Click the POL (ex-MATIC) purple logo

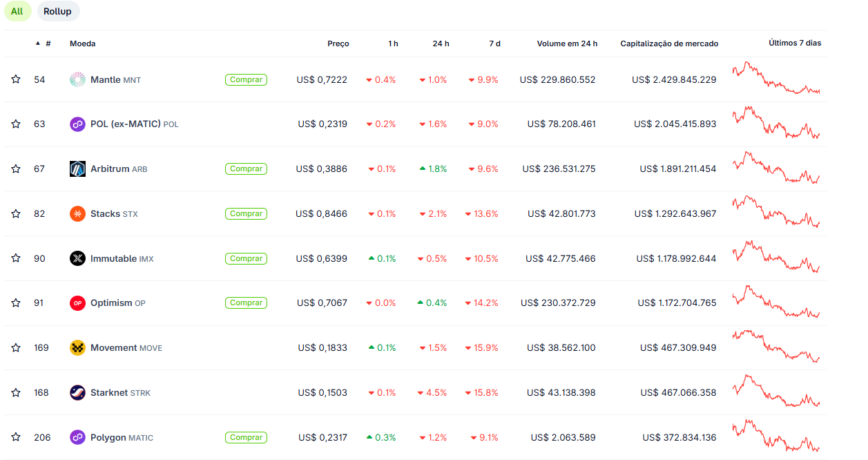coord(77,124)
